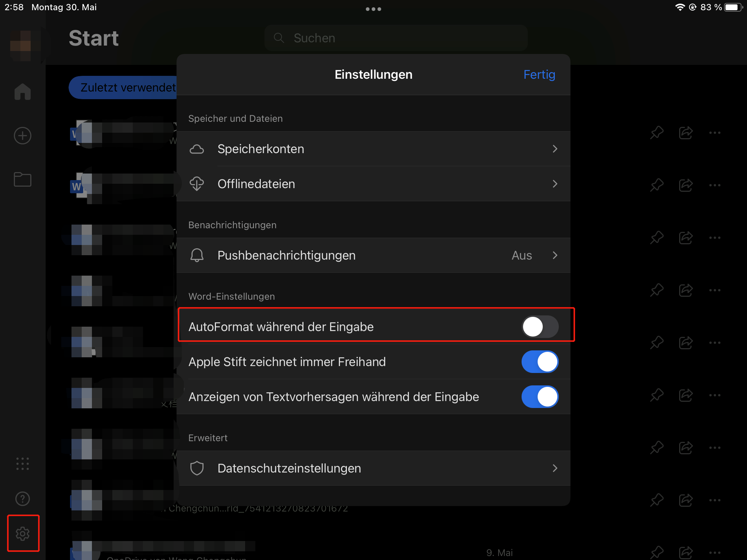Open the folder browse icon in sidebar
This screenshot has width=747, height=560.
23,179
